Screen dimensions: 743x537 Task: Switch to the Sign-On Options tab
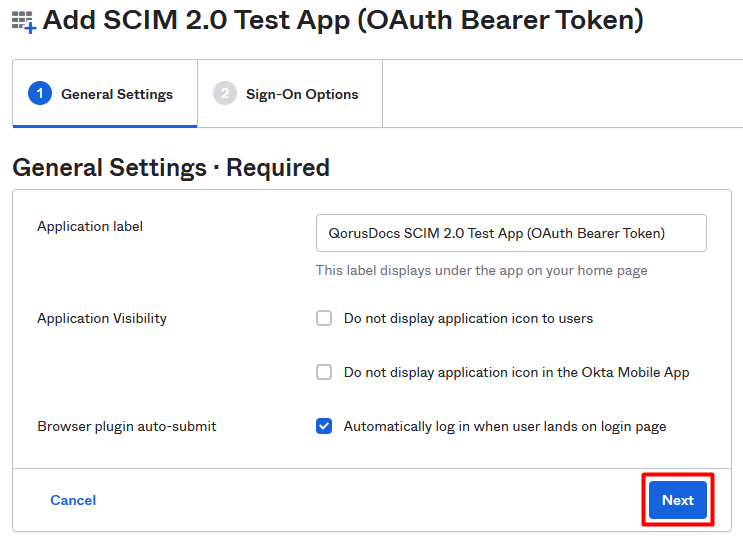[290, 94]
